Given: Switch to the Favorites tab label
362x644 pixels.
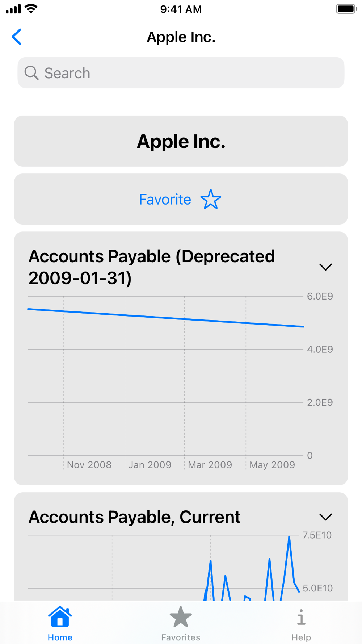Looking at the screenshot, I should click(181, 637).
